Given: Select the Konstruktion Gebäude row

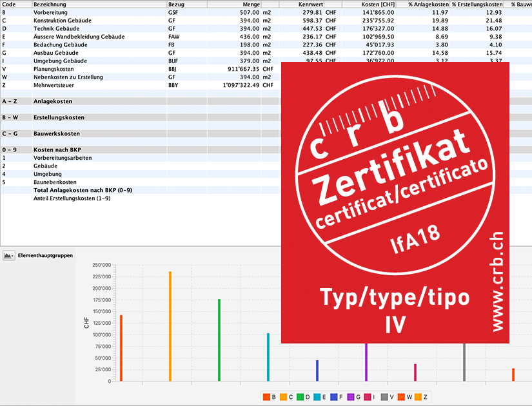Looking at the screenshot, I should (266, 21).
